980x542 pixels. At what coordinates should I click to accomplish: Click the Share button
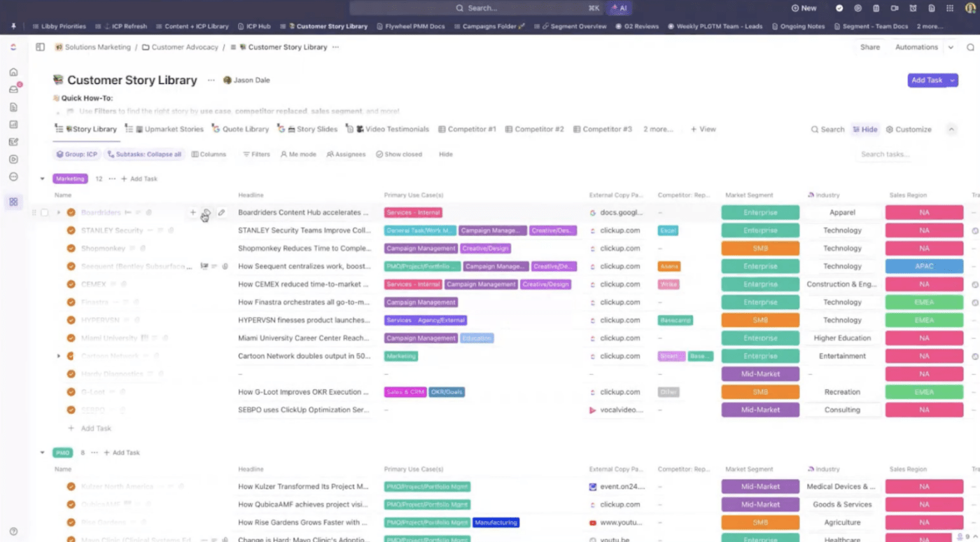click(870, 47)
